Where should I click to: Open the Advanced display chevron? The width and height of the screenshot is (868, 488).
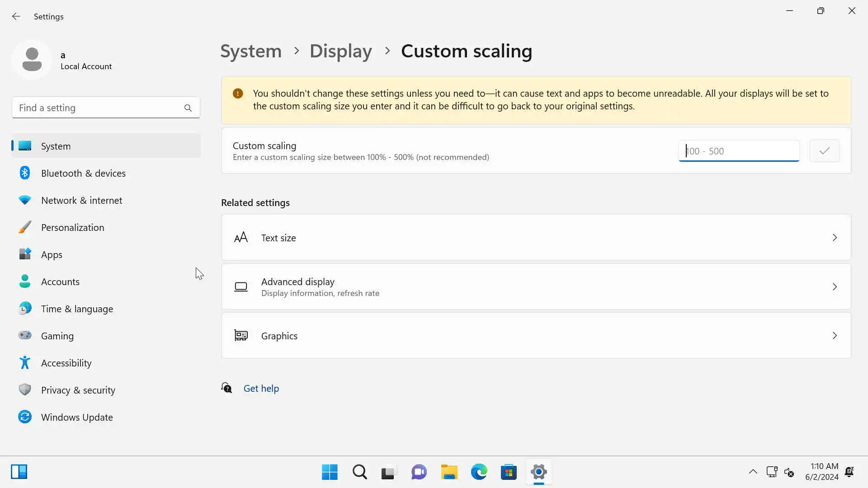[x=835, y=287]
